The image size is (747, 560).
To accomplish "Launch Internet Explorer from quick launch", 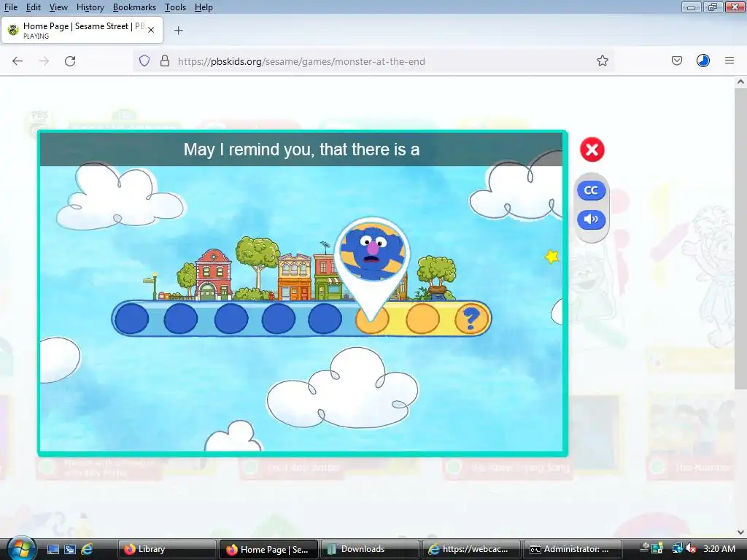I will point(87,549).
